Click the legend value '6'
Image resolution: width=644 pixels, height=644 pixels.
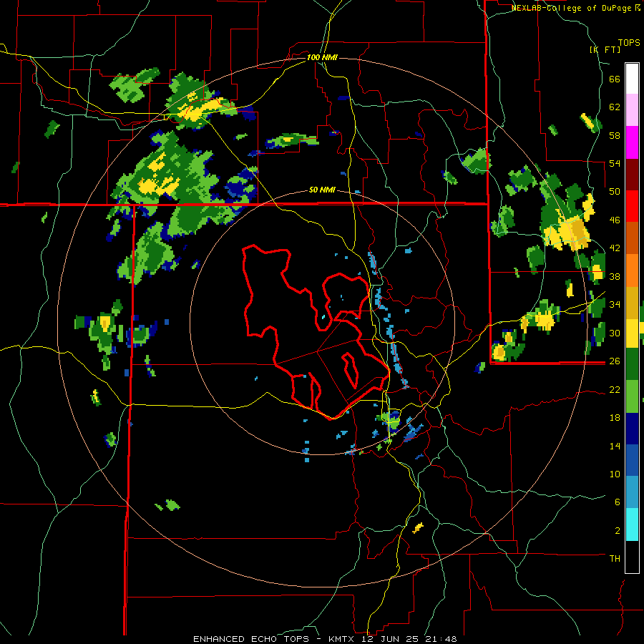(x=618, y=502)
